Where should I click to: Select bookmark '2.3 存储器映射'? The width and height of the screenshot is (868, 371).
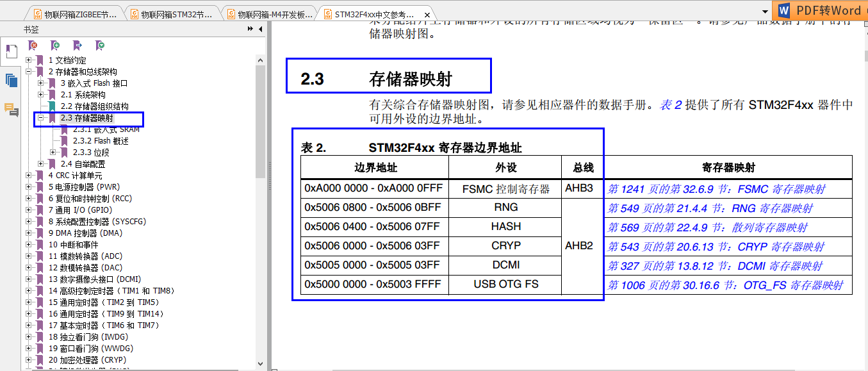87,118
